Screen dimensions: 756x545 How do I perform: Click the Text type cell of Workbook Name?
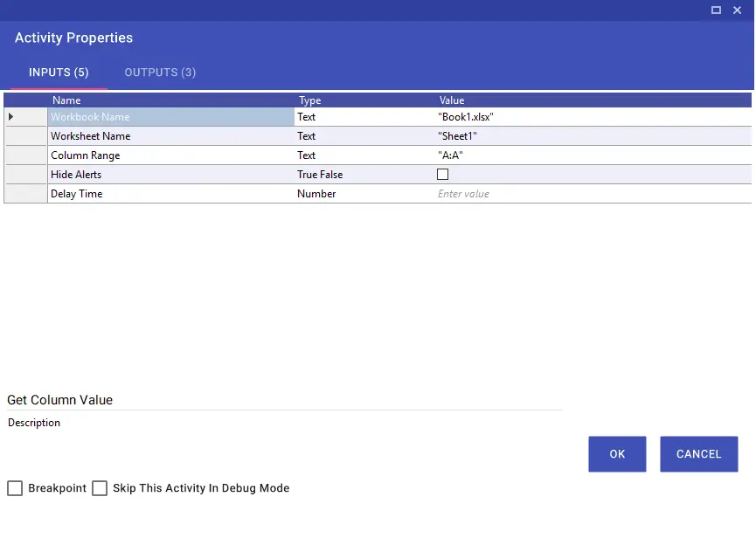[x=364, y=117]
